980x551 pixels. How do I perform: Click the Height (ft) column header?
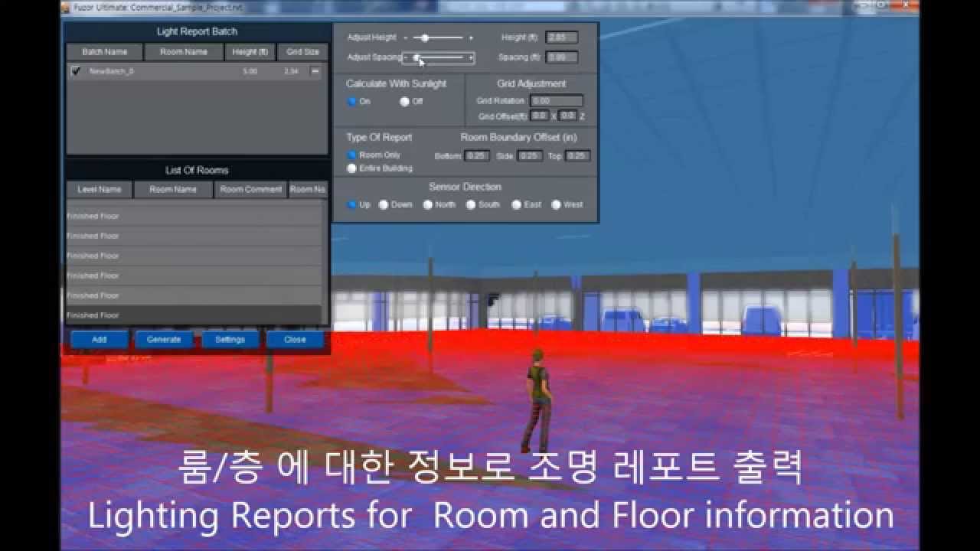(x=250, y=52)
